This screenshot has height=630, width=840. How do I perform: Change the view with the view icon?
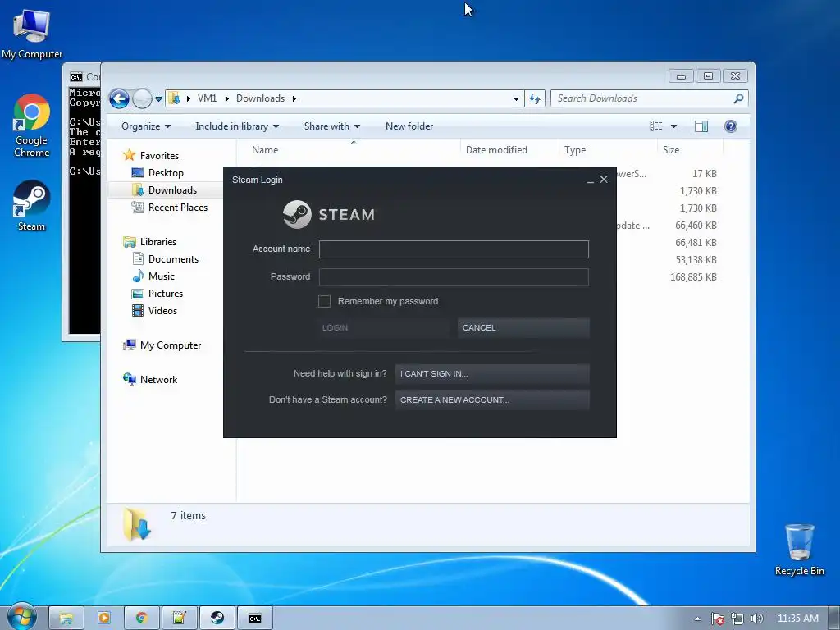[x=655, y=126]
